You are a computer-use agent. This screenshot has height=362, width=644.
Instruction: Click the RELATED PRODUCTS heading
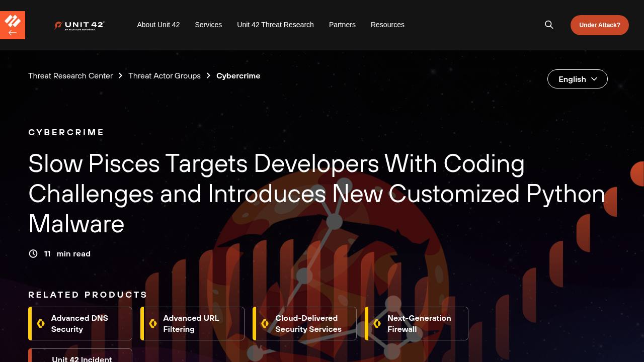[x=88, y=295]
